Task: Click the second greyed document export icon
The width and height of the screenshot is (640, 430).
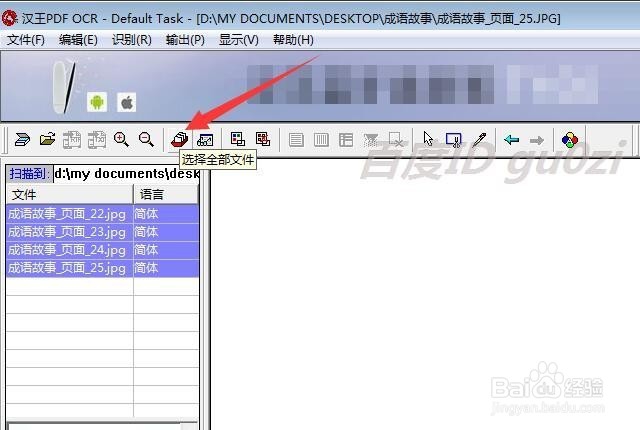Action: [97, 140]
